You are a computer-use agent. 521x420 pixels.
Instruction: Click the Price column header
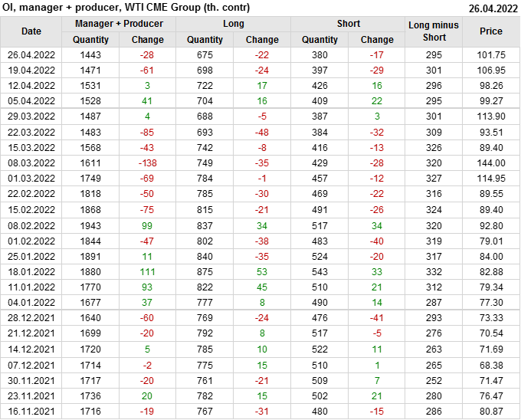point(491,31)
